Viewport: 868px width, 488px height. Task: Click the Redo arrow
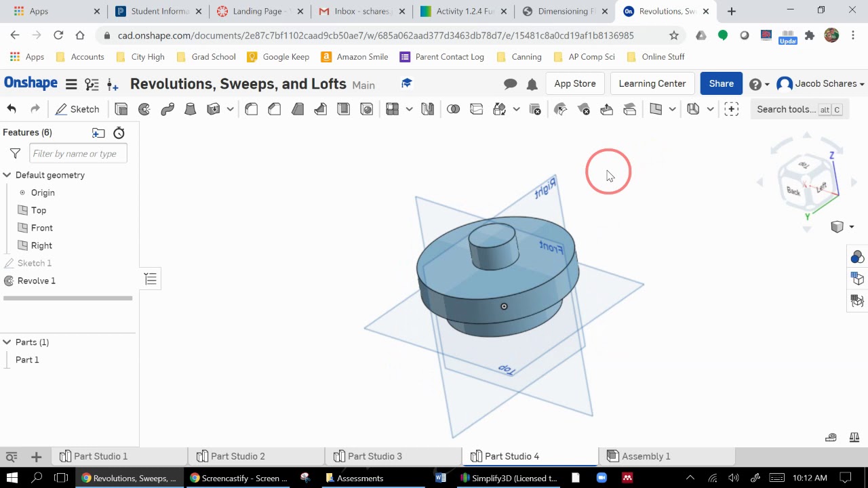pos(35,109)
